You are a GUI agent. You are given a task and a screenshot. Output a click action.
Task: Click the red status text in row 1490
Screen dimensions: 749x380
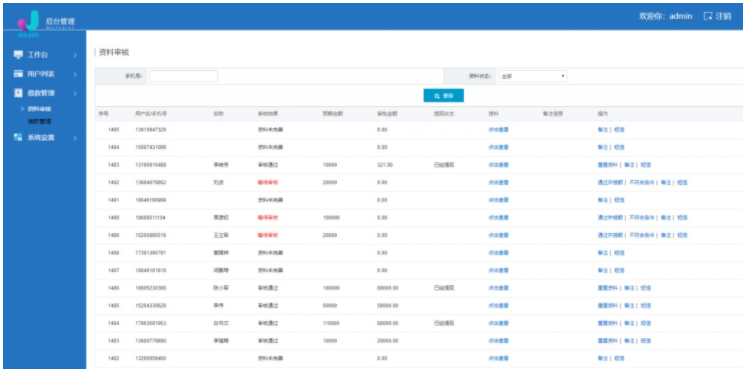268,218
